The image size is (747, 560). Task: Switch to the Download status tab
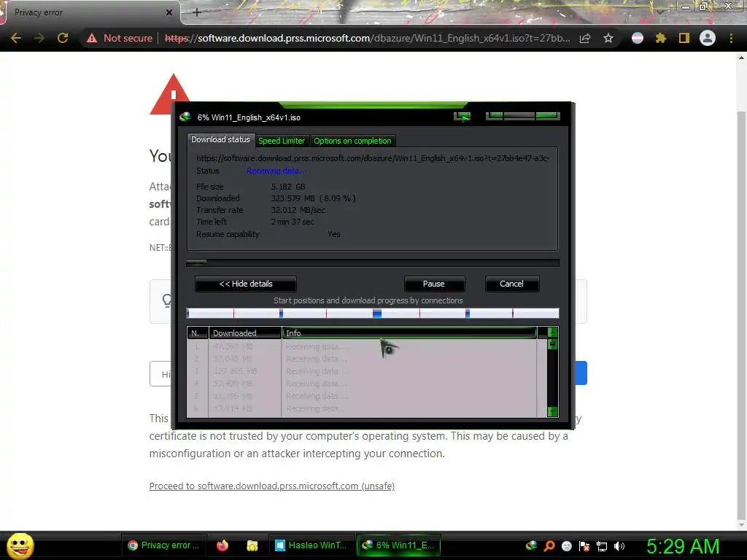[x=220, y=139]
